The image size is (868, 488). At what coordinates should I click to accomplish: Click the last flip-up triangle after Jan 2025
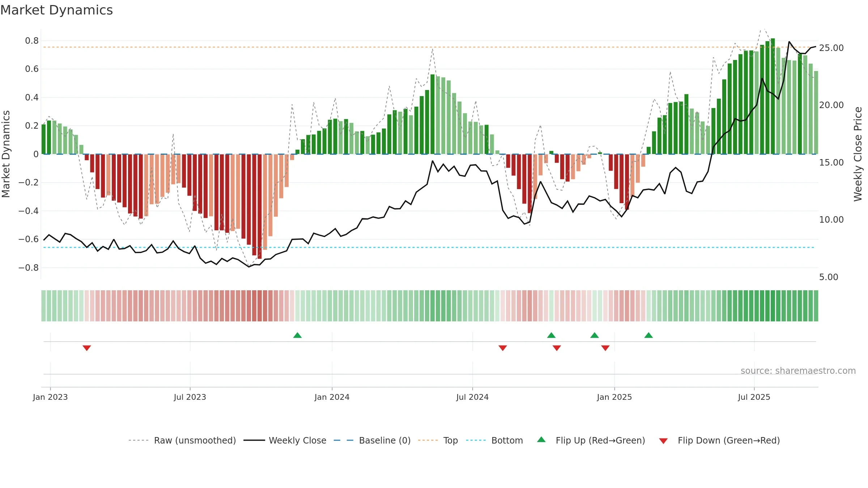[648, 335]
